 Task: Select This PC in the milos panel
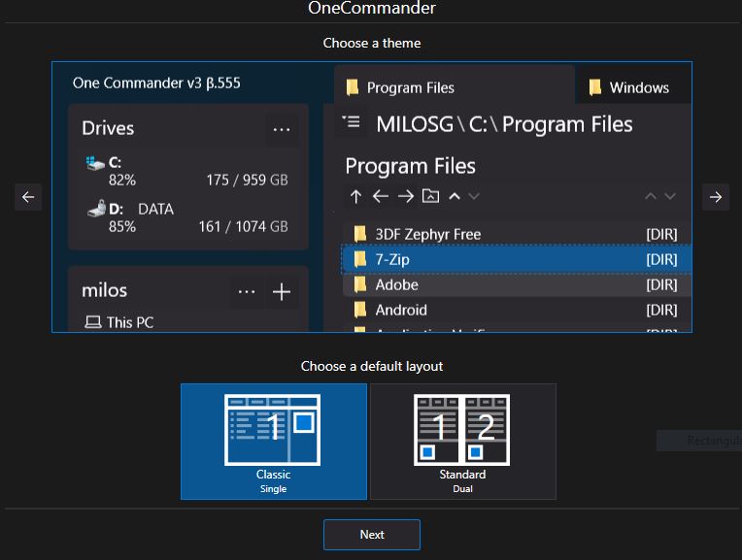tap(119, 322)
